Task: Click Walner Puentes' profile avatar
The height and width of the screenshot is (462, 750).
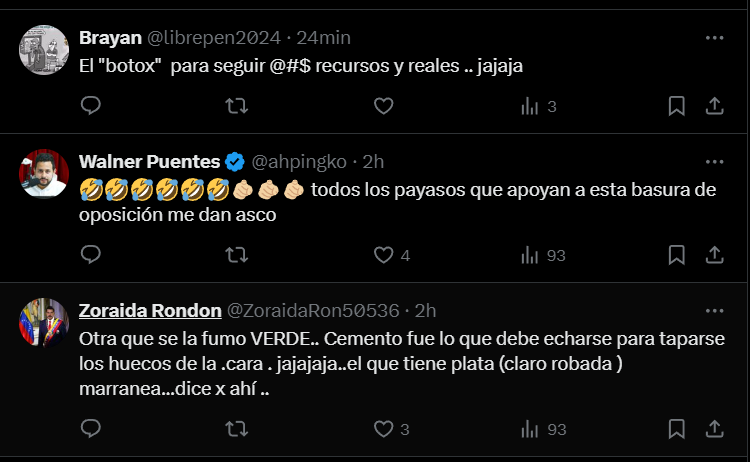Action: (x=43, y=174)
